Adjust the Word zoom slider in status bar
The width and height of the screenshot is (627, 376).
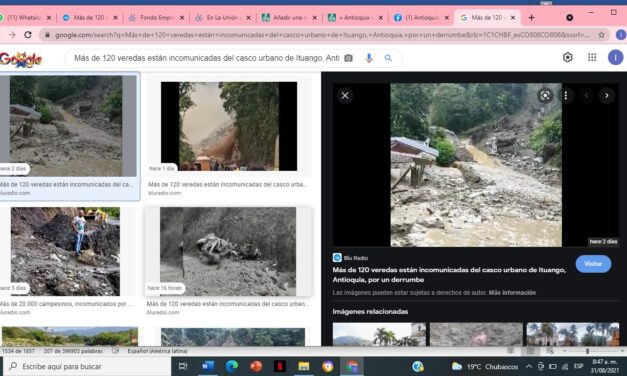(587, 351)
